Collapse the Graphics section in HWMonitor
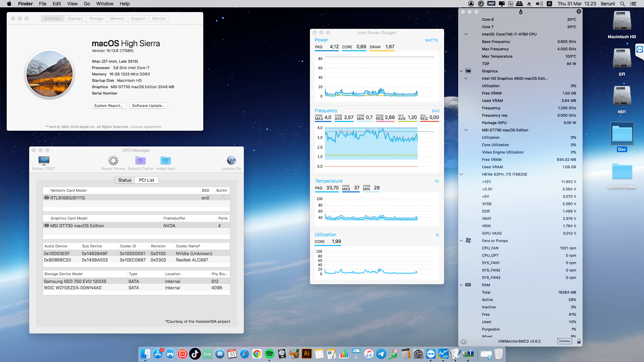 point(461,71)
